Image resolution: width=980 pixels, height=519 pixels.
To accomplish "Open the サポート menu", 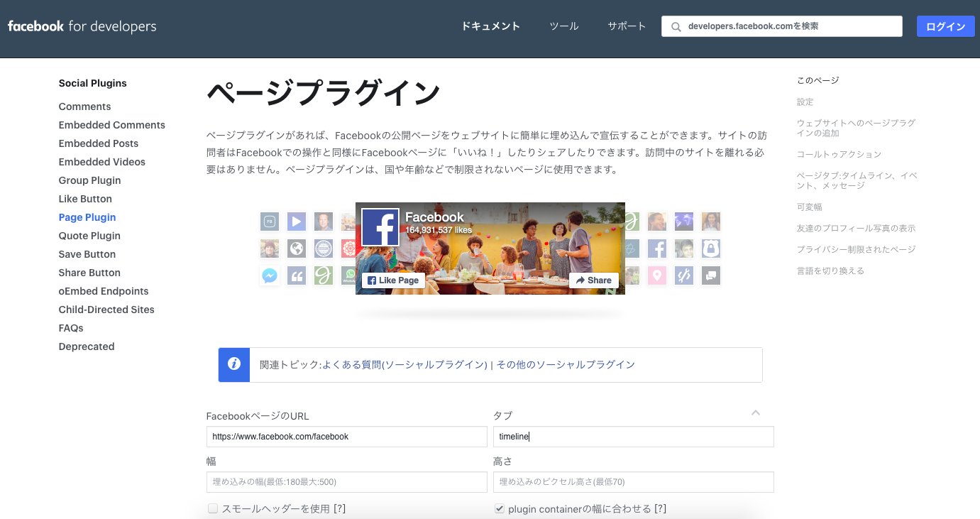I will pyautogui.click(x=627, y=26).
